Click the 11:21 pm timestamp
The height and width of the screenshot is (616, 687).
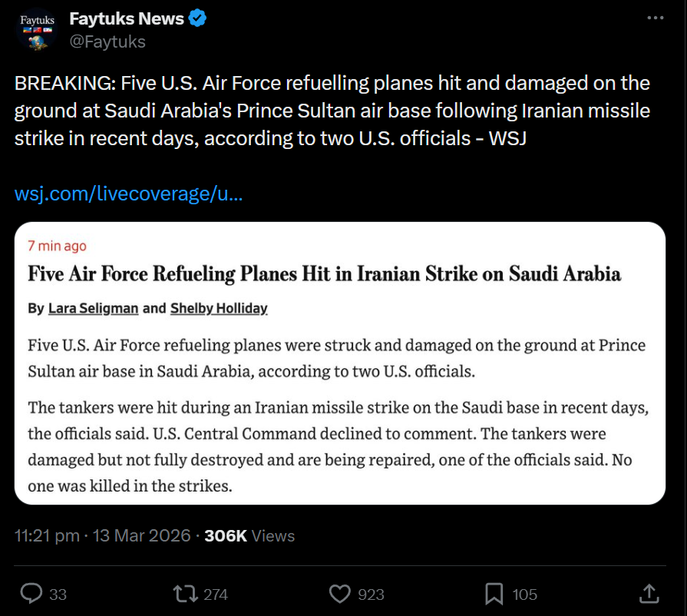pyautogui.click(x=47, y=535)
